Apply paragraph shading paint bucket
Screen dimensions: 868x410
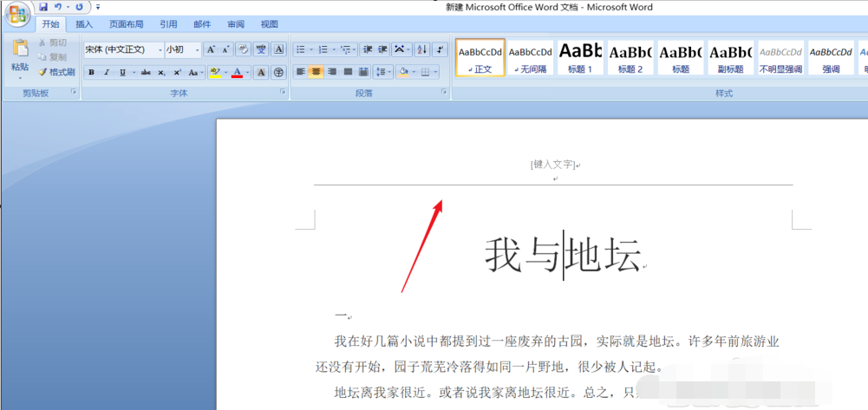(x=403, y=72)
